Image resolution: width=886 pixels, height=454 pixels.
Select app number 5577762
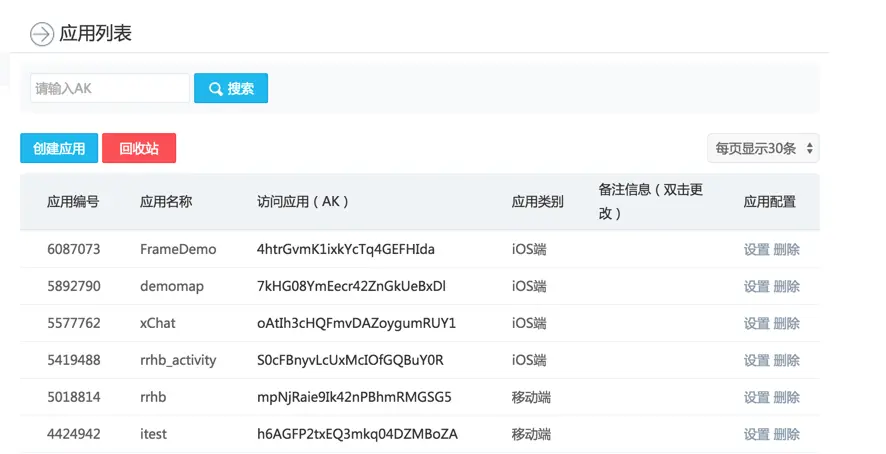pos(73,323)
